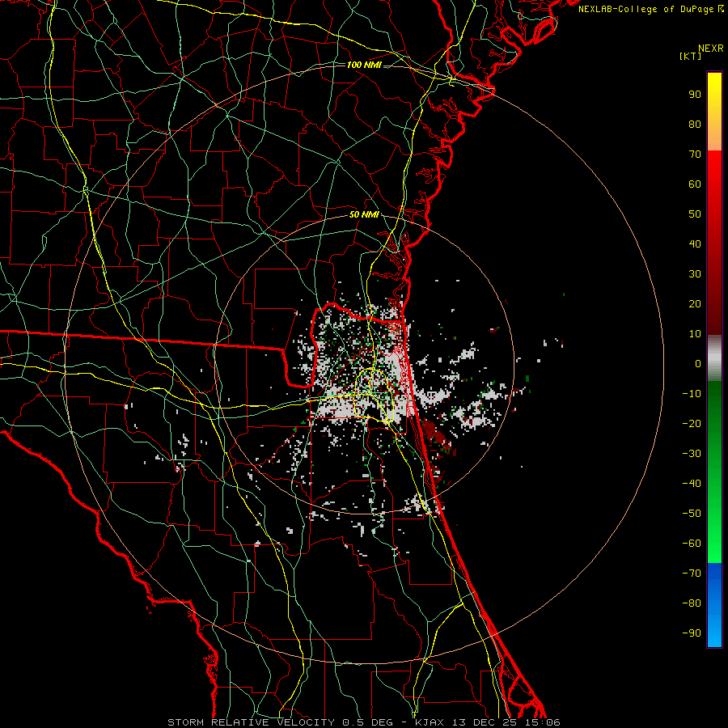Click the [KT] units label
The height and width of the screenshot is (728, 728).
(691, 56)
